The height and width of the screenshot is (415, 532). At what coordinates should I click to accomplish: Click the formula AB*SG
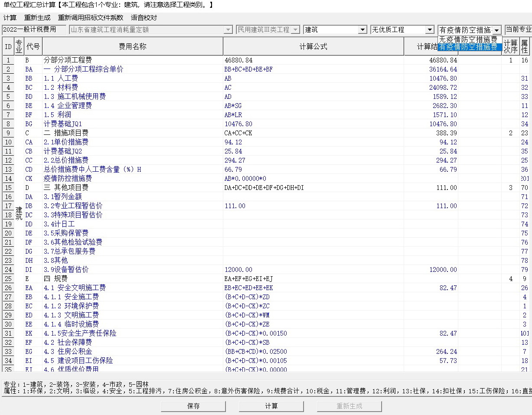point(233,106)
